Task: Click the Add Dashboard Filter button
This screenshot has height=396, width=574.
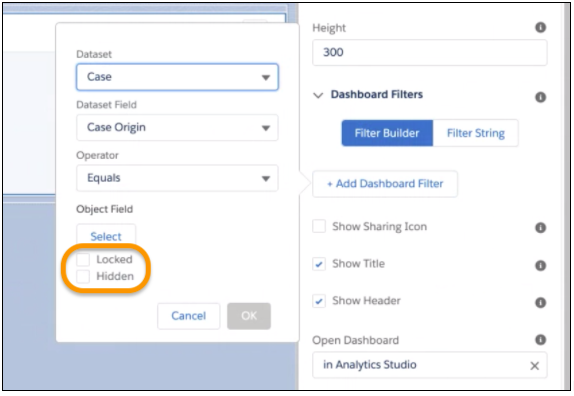Action: 385,184
